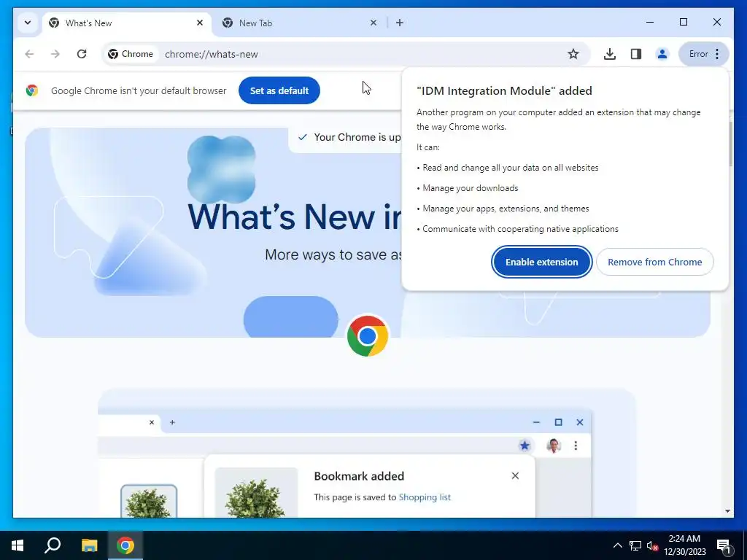Click the 'Bookmark added' heading text
The height and width of the screenshot is (560, 747).
(x=359, y=476)
